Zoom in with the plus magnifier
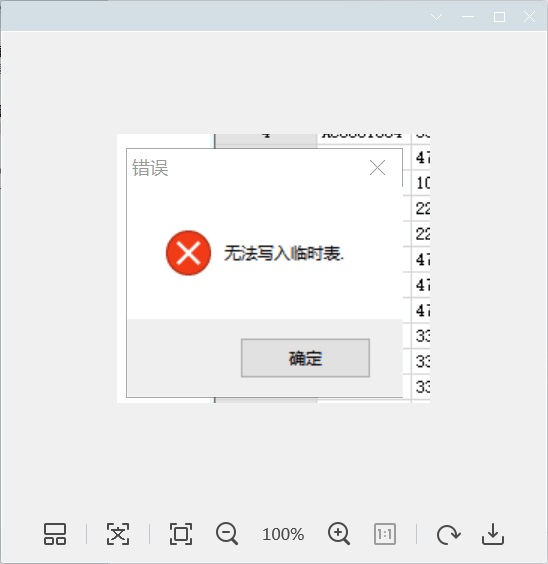The width and height of the screenshot is (548, 564). [x=339, y=534]
